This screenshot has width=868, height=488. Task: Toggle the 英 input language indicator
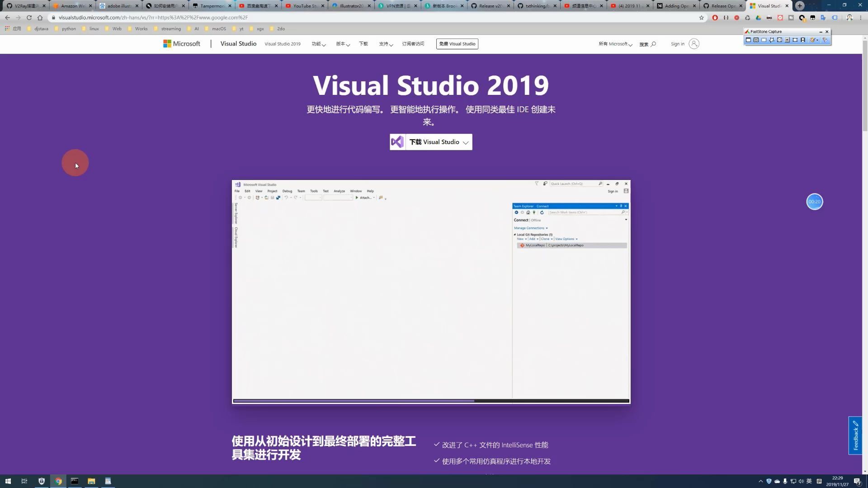point(809,481)
